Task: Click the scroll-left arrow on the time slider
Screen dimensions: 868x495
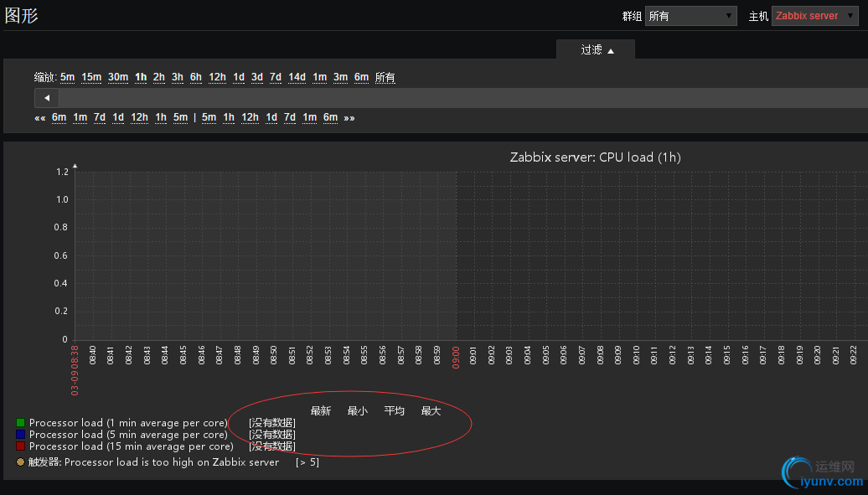Action: coord(47,98)
